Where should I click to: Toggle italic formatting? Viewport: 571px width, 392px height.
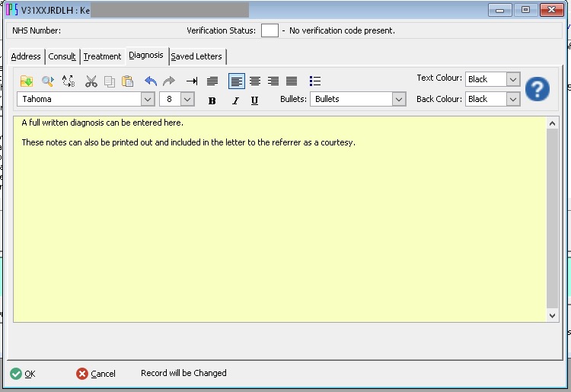(x=234, y=100)
